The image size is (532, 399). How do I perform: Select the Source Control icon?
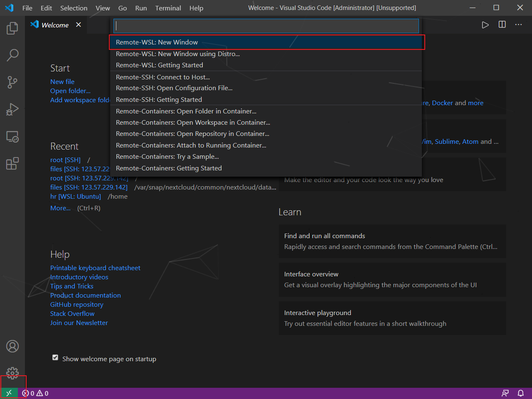pos(12,82)
